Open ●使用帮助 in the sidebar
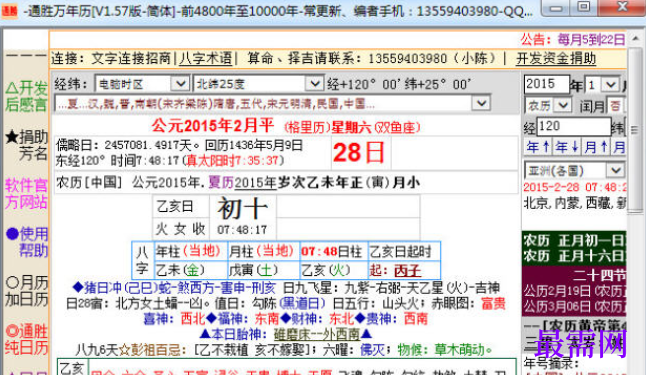 [x=26, y=242]
